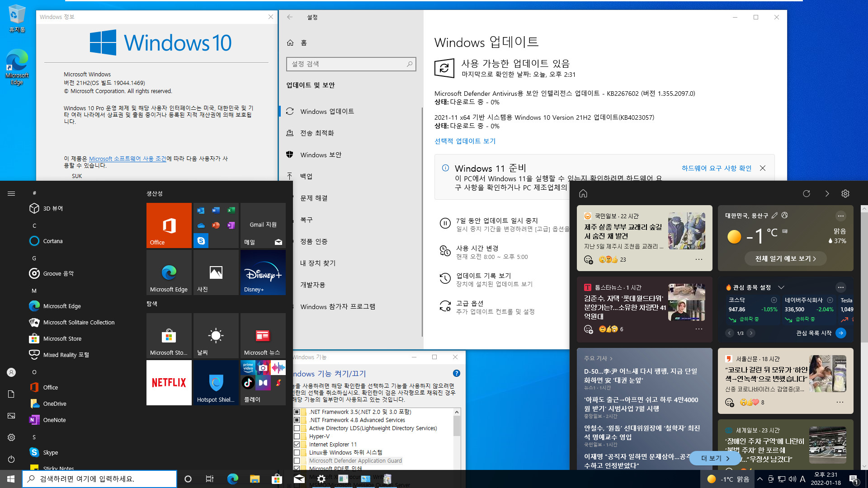The width and height of the screenshot is (868, 488).
Task: Uncheck Internet Explorer 11 feature
Action: pyautogui.click(x=297, y=445)
